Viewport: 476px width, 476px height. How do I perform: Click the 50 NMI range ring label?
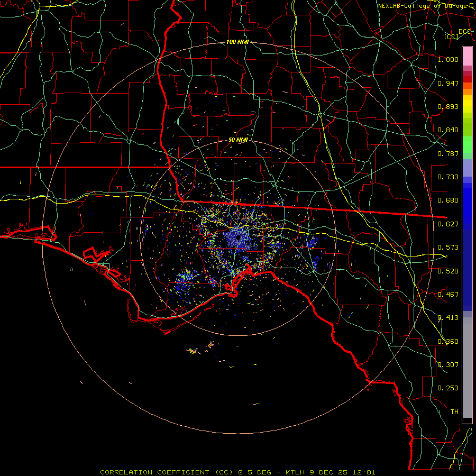(238, 140)
